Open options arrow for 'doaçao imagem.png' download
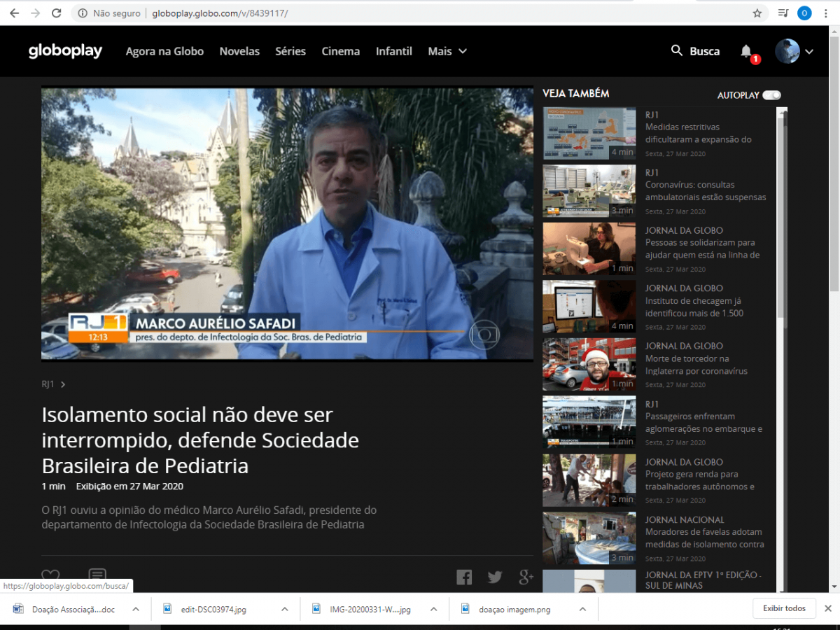 point(582,609)
